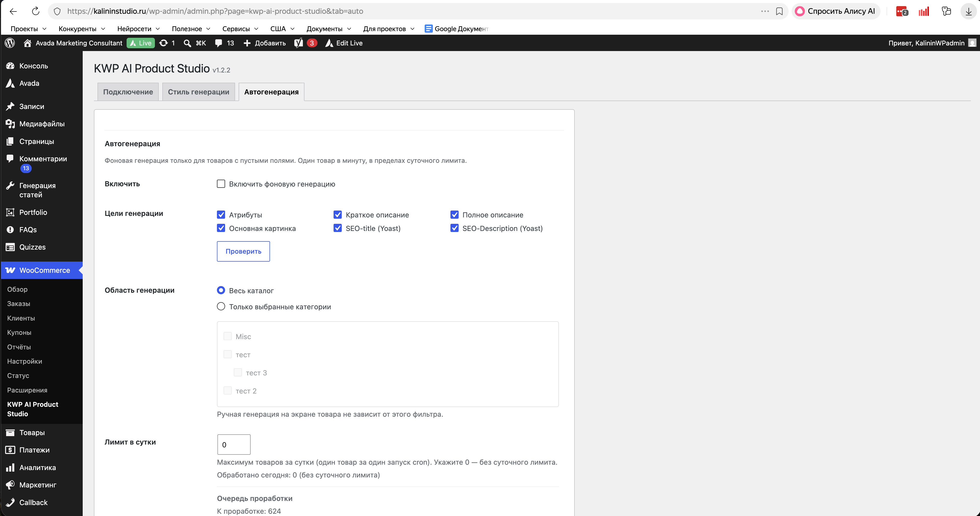Uncheck the SEO-Description (Yoast) checkbox
The width and height of the screenshot is (980, 516).
[454, 228]
